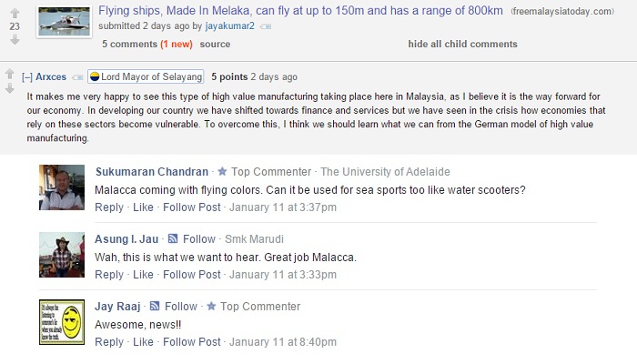
Task: Click the RSS Follow icon beside Jay Raaj
Action: tap(155, 307)
